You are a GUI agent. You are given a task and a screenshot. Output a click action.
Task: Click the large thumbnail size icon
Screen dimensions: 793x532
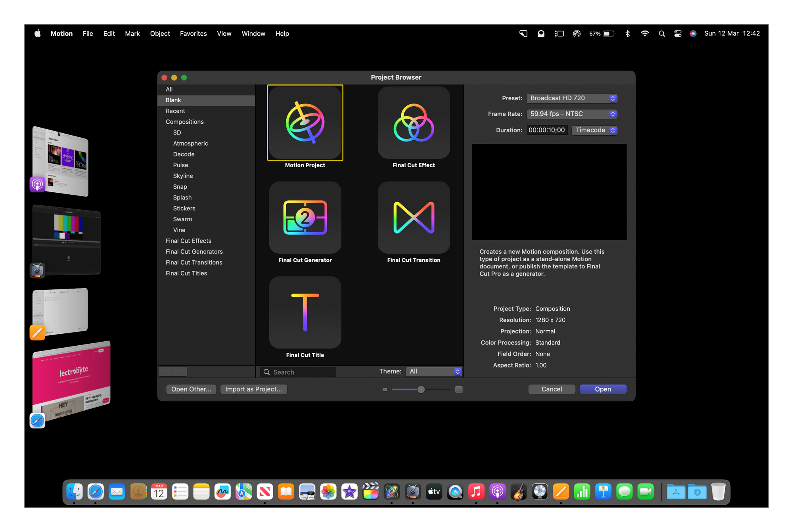[x=459, y=390]
